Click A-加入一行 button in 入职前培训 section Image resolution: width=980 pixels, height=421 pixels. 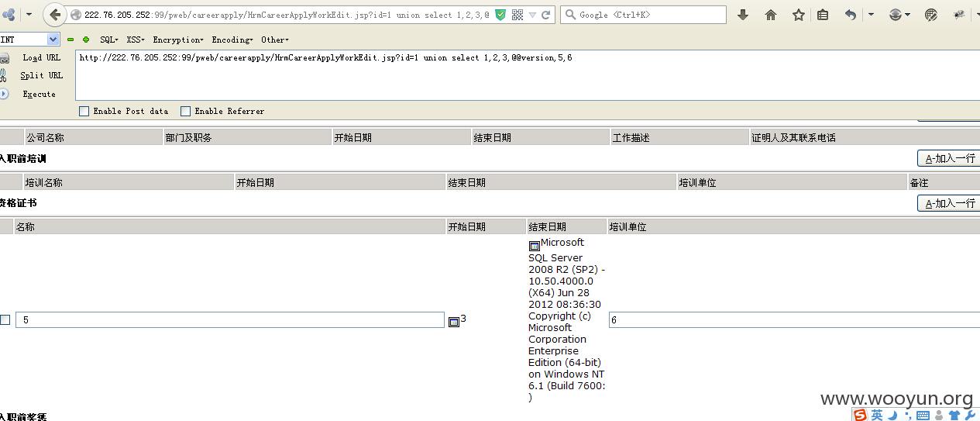tap(948, 158)
